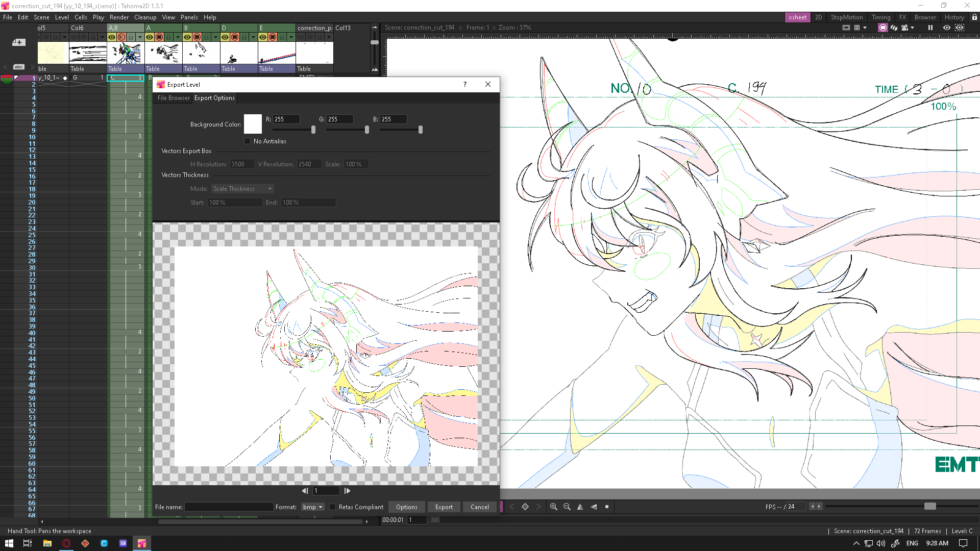980x551 pixels.
Task: Open column B dropdown arrow in xsheet
Action: coord(215,37)
